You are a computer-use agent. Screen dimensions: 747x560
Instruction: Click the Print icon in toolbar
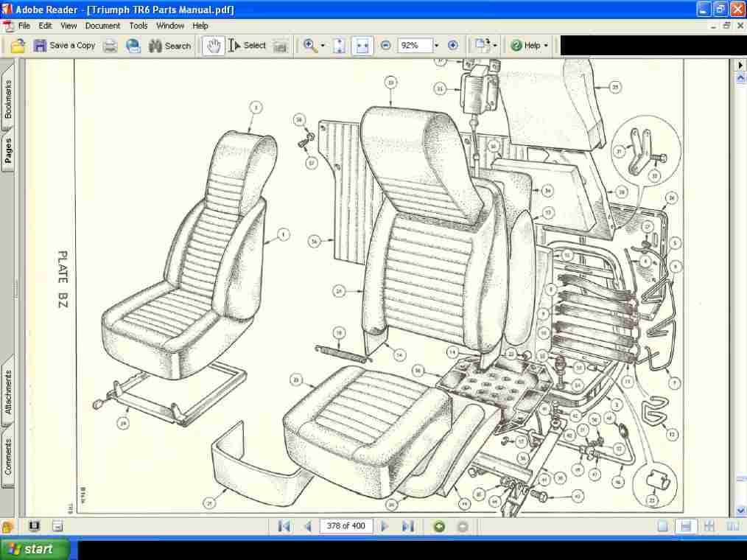[111, 46]
